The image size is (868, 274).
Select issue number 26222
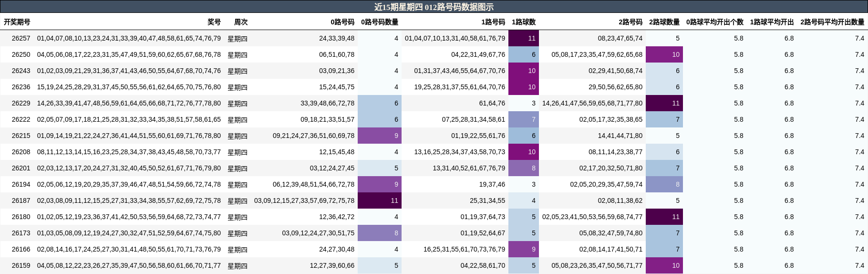(21, 119)
